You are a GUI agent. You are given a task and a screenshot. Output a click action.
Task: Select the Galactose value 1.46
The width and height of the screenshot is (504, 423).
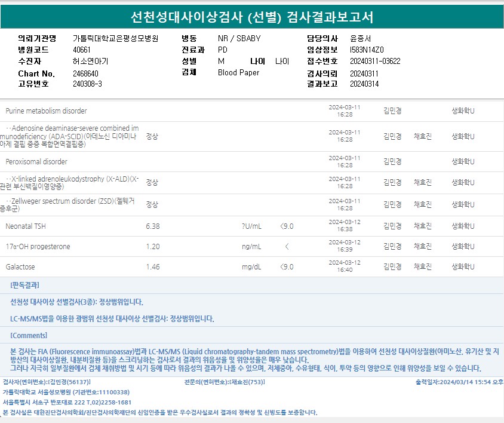click(153, 266)
